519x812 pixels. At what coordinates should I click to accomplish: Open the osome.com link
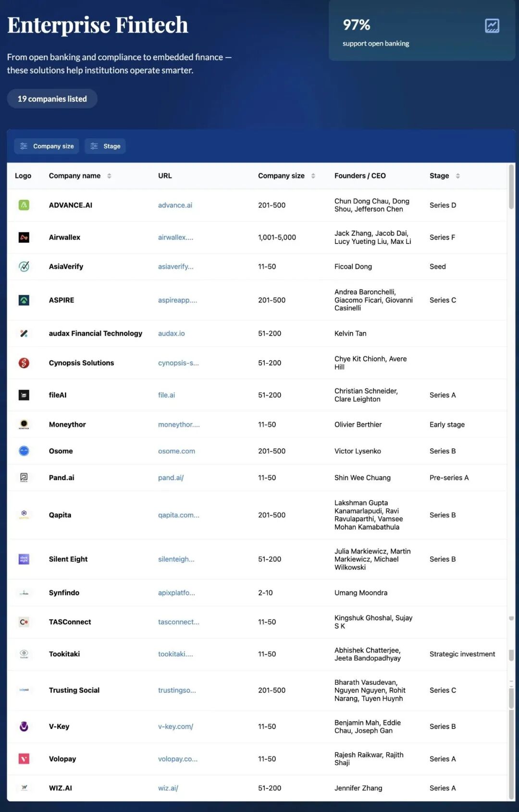176,451
